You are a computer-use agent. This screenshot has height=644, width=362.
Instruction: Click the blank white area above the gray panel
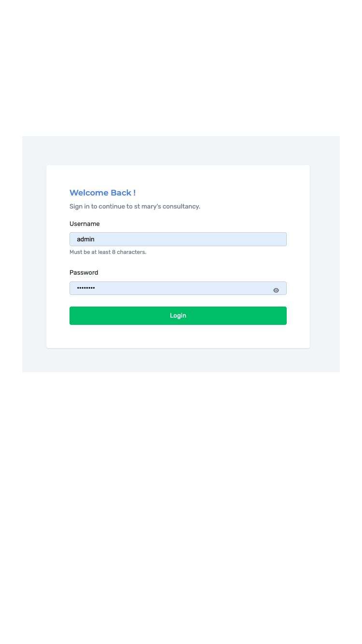click(181, 68)
